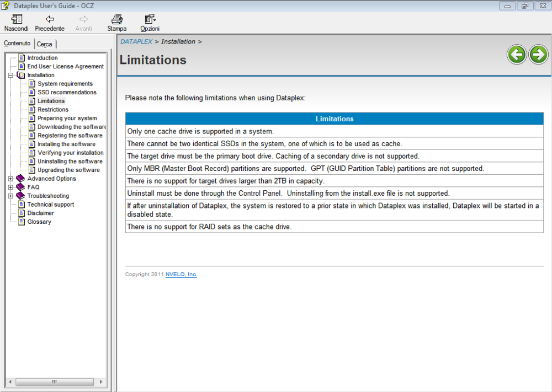552x392 pixels.
Task: Open the Restrictions topic
Action: click(53, 109)
